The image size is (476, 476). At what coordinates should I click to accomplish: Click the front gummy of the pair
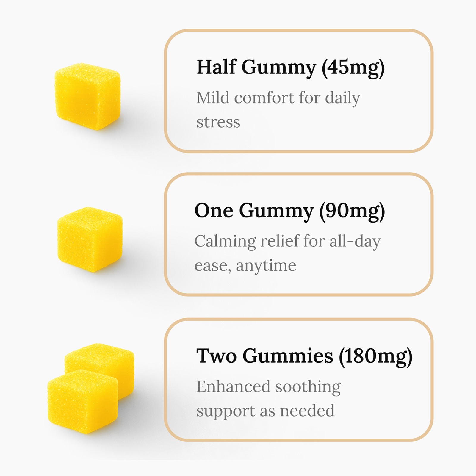83,401
